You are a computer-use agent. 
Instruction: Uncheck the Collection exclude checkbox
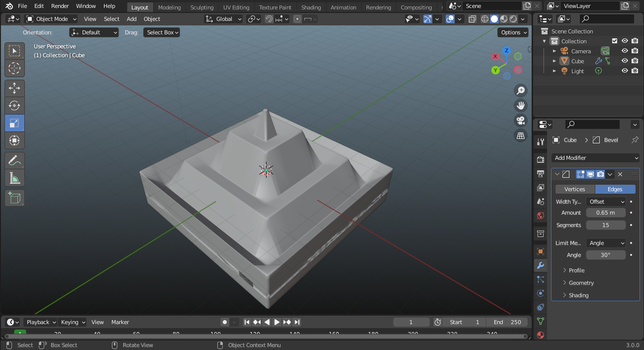pyautogui.click(x=614, y=41)
